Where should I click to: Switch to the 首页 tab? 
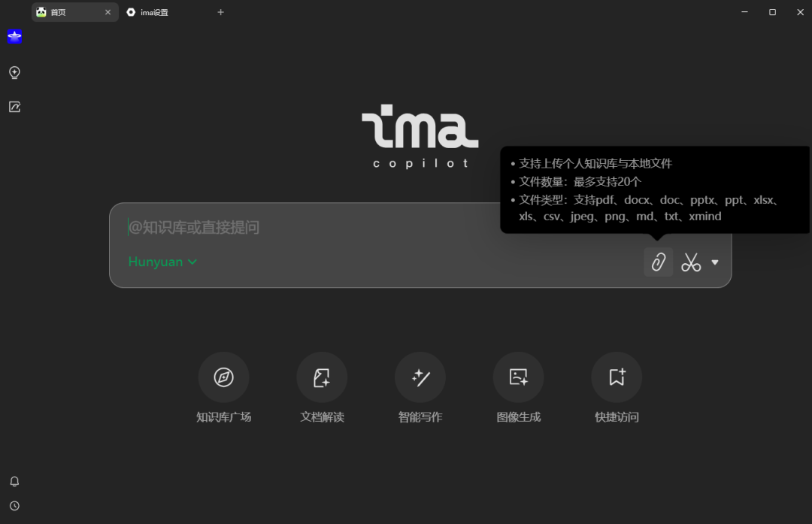pos(68,12)
